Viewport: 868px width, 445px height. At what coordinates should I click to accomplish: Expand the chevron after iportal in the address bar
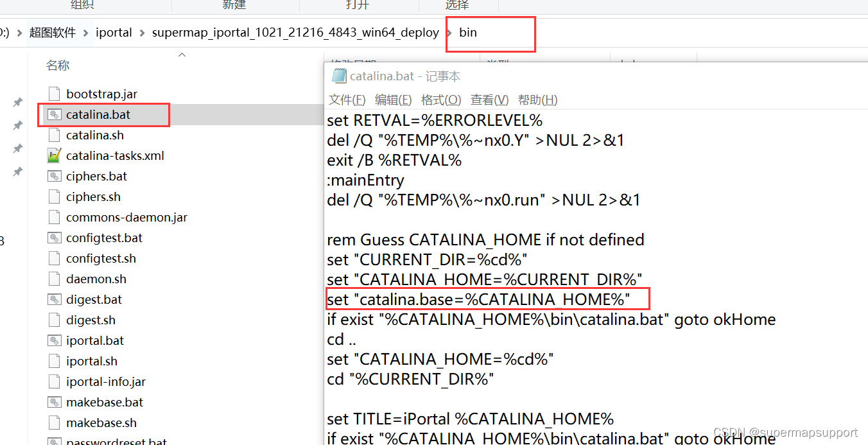pos(142,32)
